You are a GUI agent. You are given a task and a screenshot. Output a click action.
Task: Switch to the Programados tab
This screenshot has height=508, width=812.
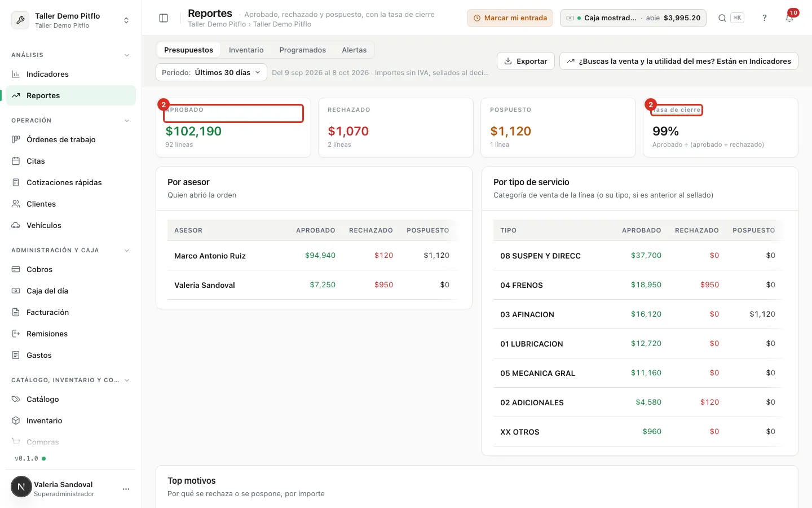pyautogui.click(x=303, y=50)
